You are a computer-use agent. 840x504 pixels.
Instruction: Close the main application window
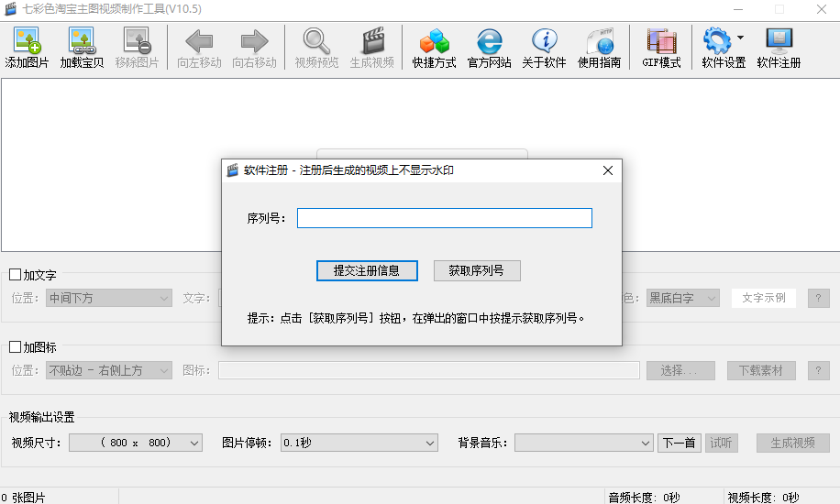pos(822,9)
